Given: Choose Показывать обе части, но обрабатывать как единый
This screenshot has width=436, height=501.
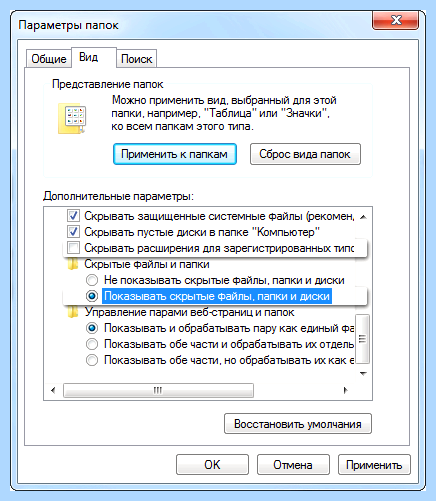Looking at the screenshot, I should pyautogui.click(x=92, y=360).
